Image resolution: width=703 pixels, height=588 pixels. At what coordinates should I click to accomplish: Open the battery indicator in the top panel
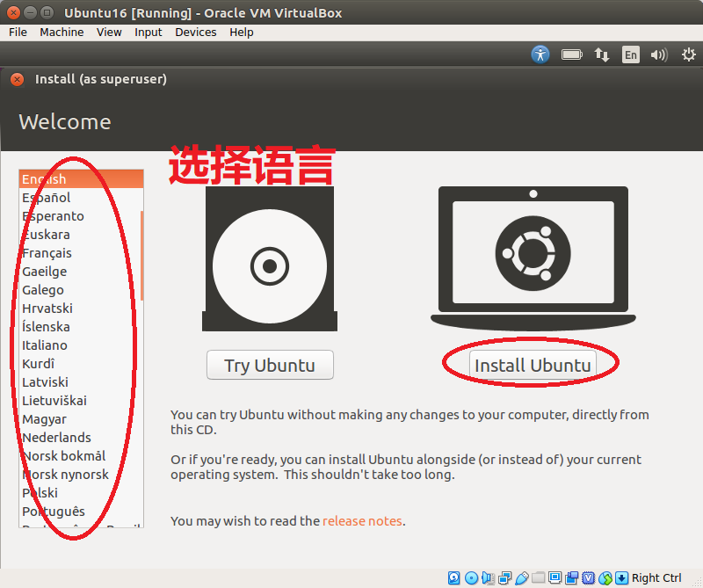click(x=572, y=54)
